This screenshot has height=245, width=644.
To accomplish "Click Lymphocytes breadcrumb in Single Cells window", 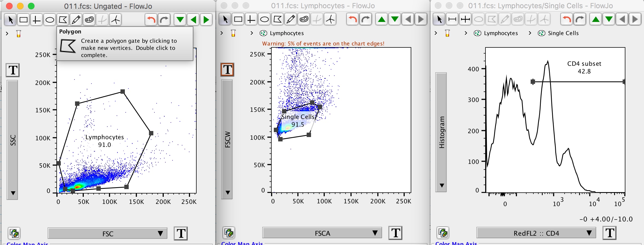I will click(x=501, y=33).
